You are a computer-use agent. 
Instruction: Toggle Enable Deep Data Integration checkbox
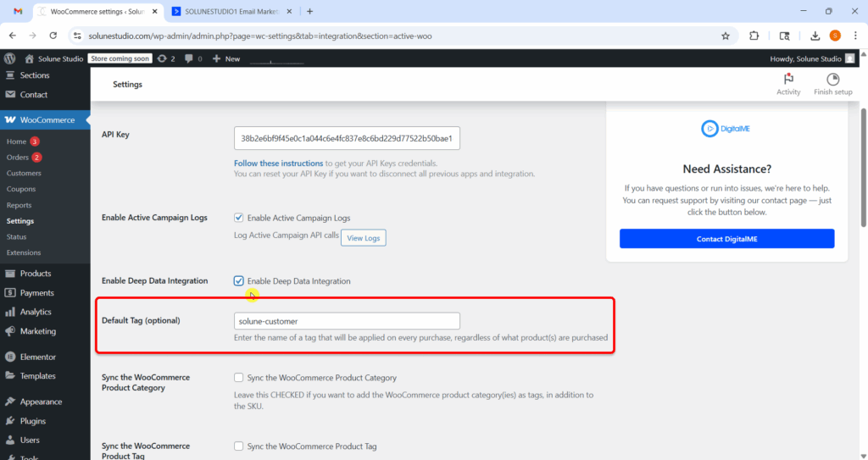point(238,280)
